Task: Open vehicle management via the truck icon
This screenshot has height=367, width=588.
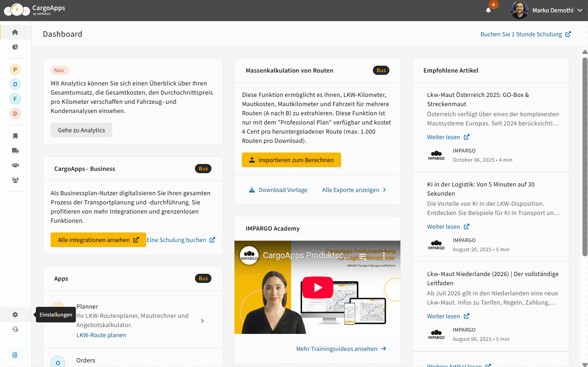Action: (x=15, y=151)
